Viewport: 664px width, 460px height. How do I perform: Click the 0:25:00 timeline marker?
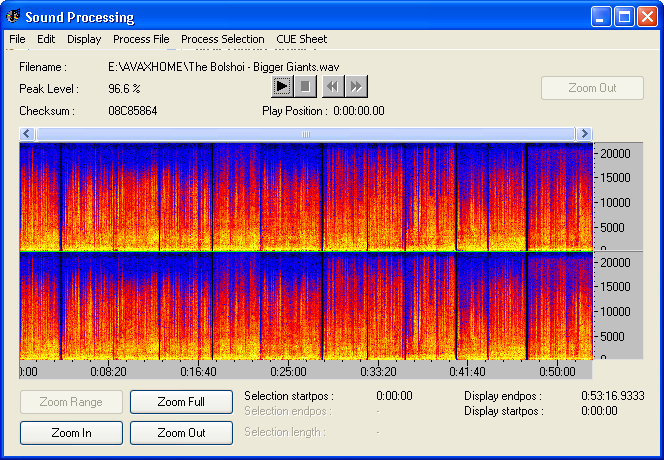point(288,371)
